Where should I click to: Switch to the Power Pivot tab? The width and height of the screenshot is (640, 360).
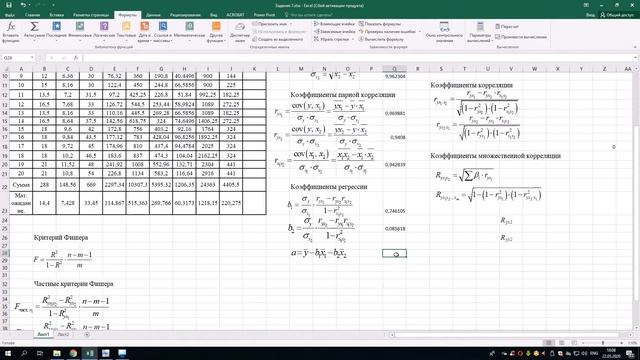tap(264, 15)
